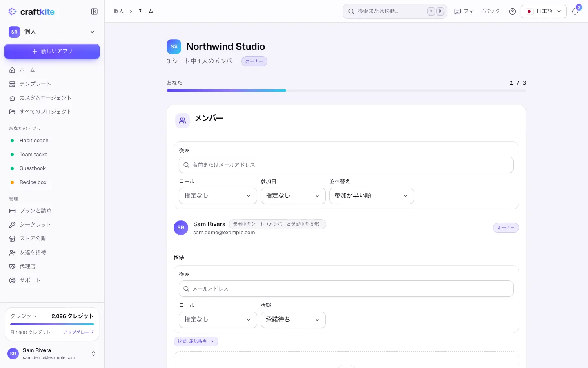Viewport: 588px width, 368px height.
Task: Expand the 個人 workspace switcher
Action: (52, 31)
